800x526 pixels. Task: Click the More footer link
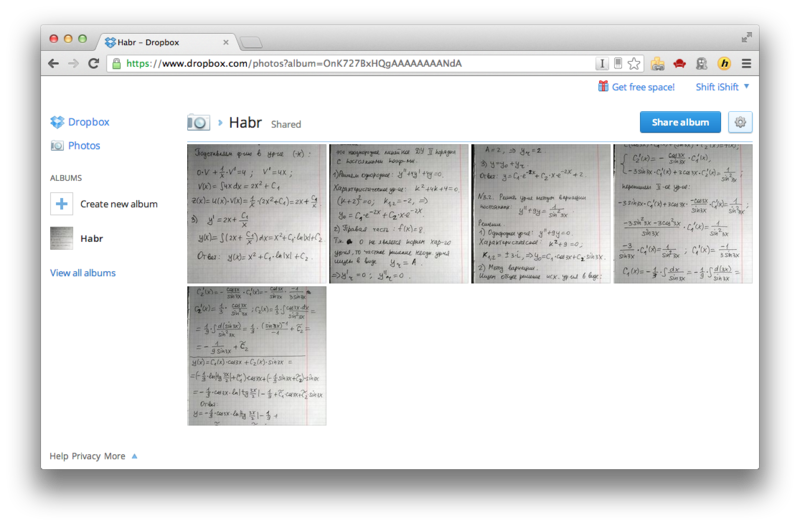pyautogui.click(x=114, y=456)
